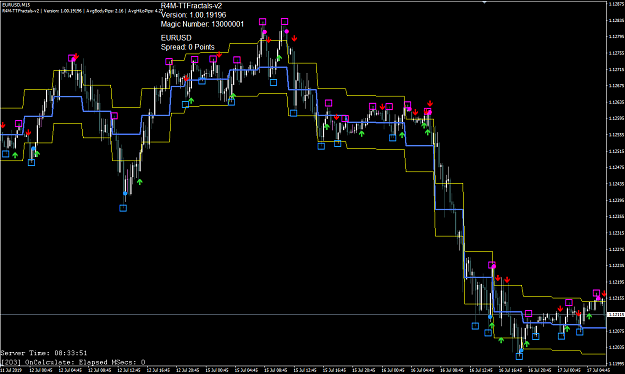
Task: Click the red down arrow at the chart's last candle
Action: click(x=604, y=294)
